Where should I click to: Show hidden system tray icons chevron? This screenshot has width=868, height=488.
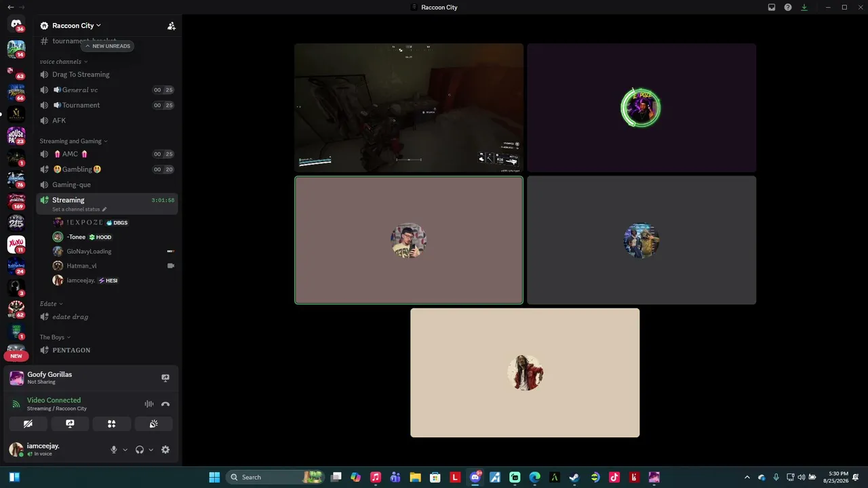[x=747, y=477]
